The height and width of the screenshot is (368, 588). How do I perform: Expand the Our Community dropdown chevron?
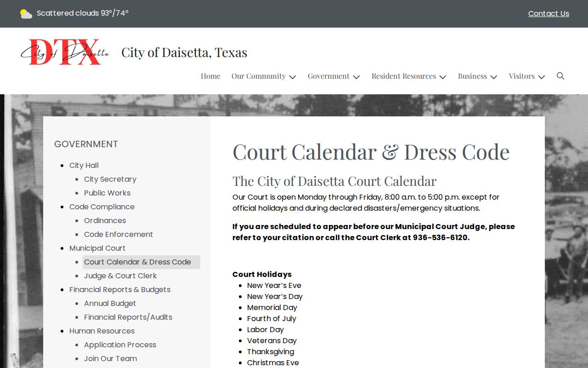(293, 77)
